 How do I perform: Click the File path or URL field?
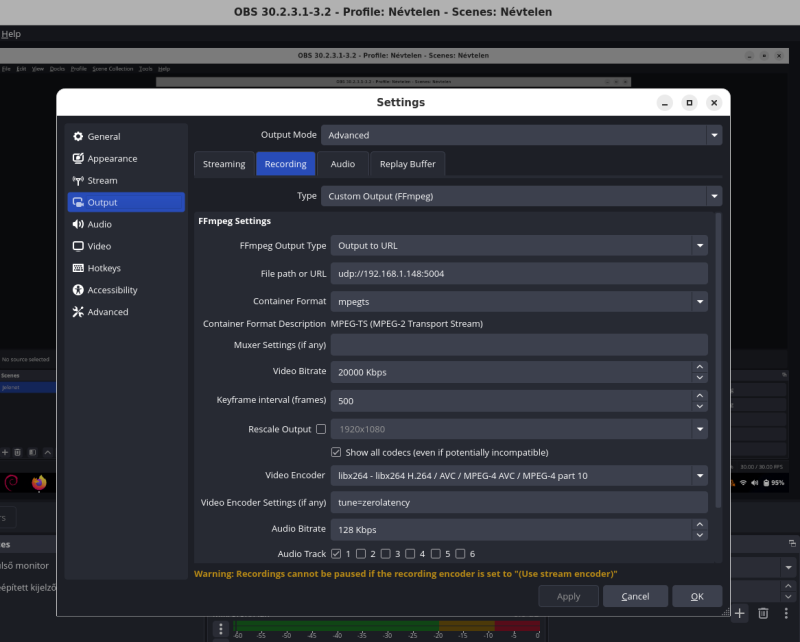click(519, 274)
